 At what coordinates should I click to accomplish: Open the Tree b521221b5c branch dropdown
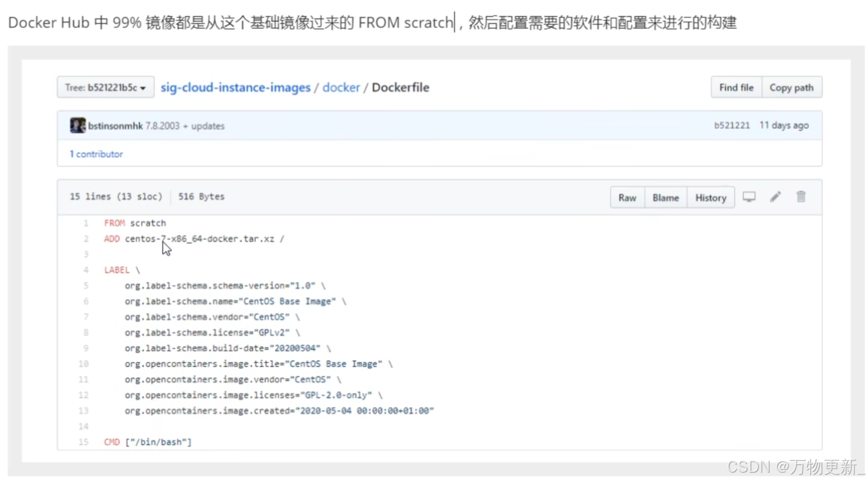tap(106, 87)
